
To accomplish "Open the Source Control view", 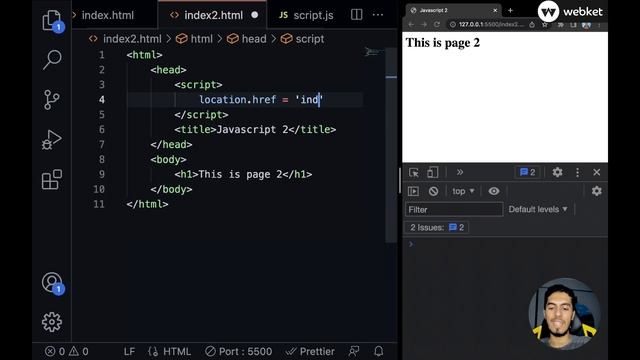I will tap(52, 100).
